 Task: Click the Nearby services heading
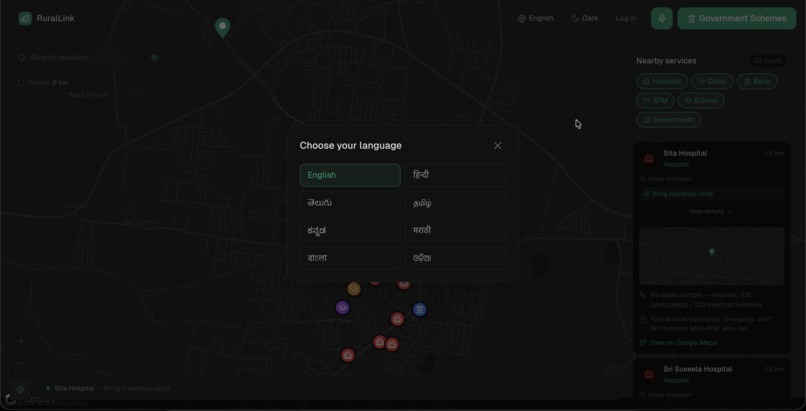(666, 61)
